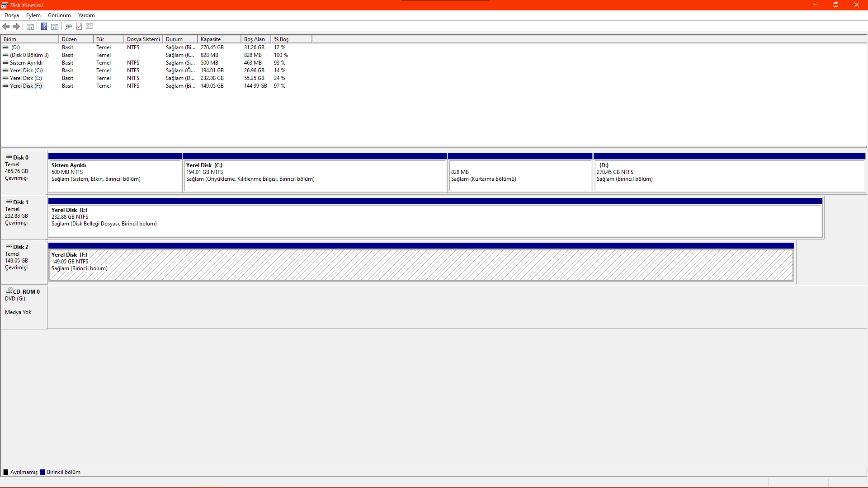
Task: Select Yerel Disk (C:) in the volume list
Action: (26, 70)
